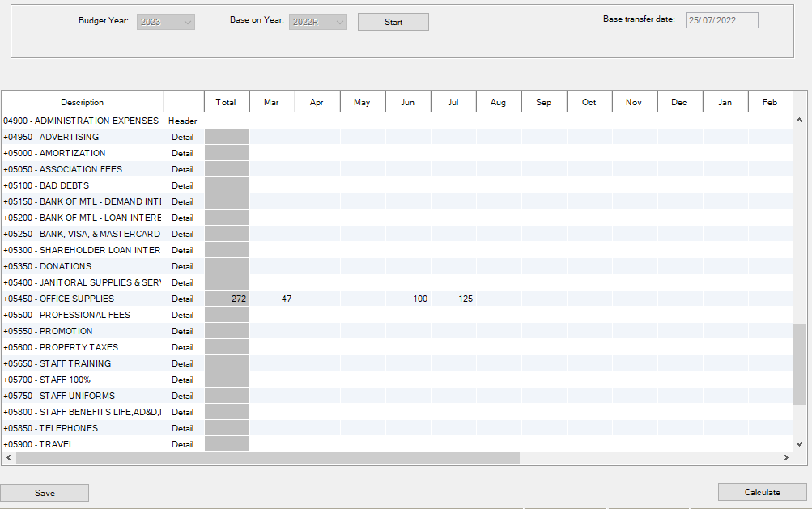Screen dimensions: 812x509
Task: Click the vertical scrollbar thumb
Action: 800,363
